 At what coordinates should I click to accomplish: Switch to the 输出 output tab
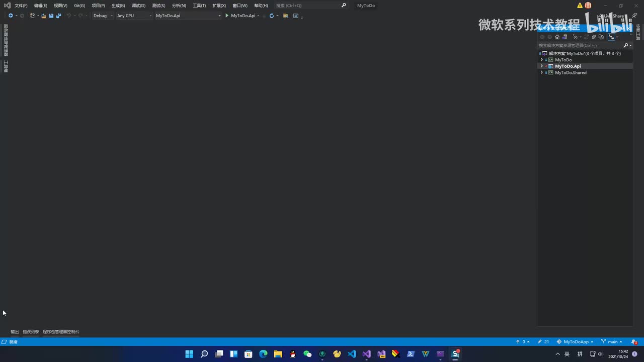pos(15,332)
